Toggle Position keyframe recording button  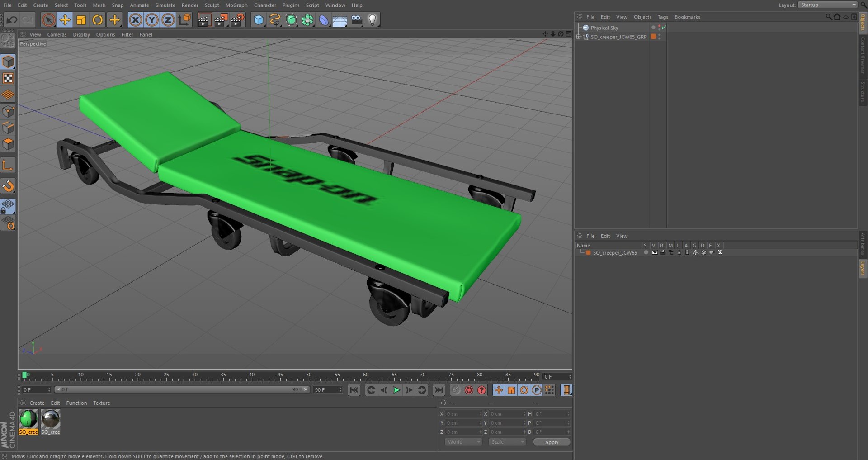tap(499, 390)
